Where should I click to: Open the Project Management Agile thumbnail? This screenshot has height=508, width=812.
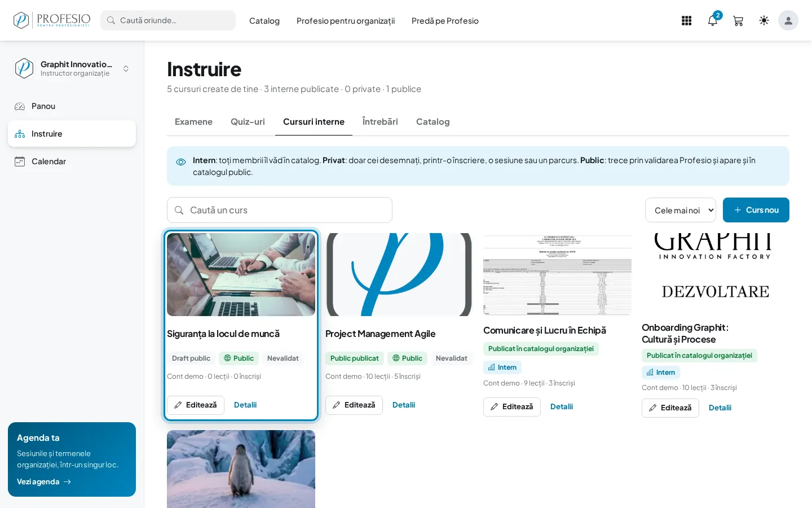coord(399,274)
